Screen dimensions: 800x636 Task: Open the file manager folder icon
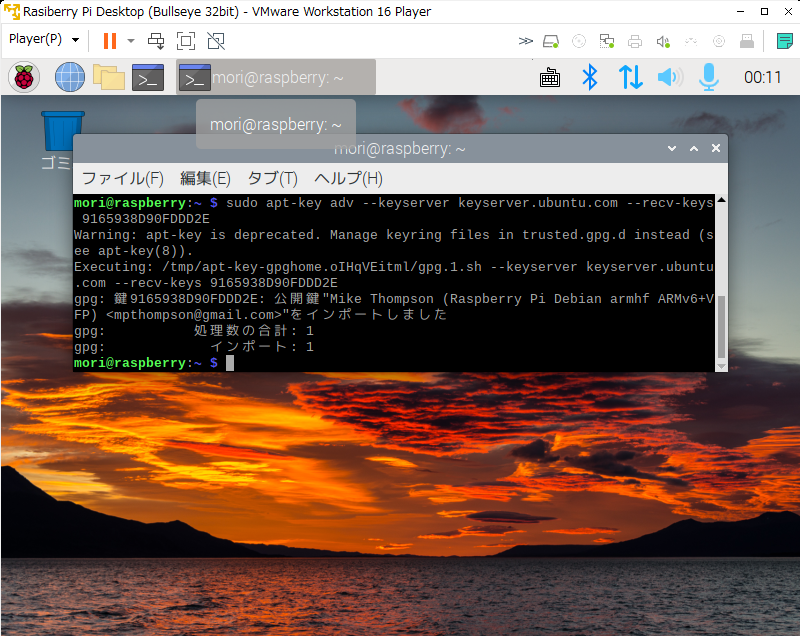[x=109, y=78]
